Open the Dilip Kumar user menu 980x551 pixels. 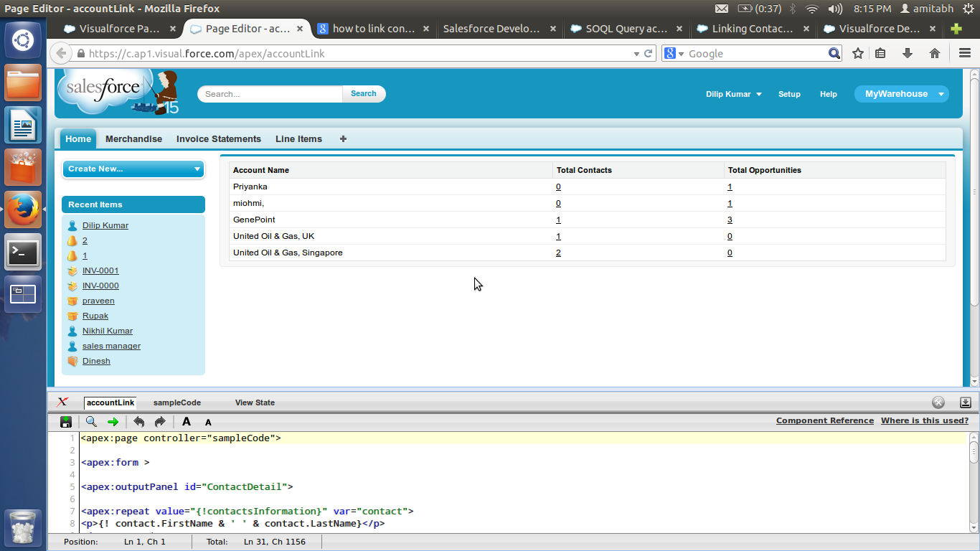pos(733,94)
